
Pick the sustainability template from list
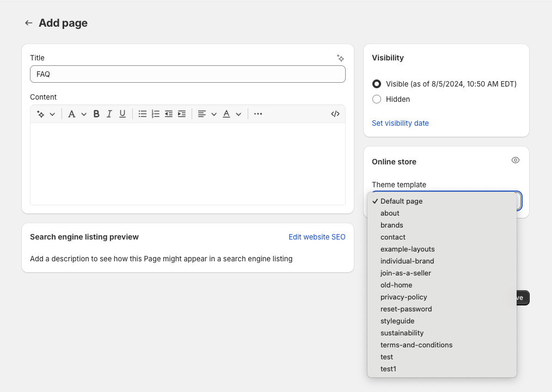(x=402, y=333)
